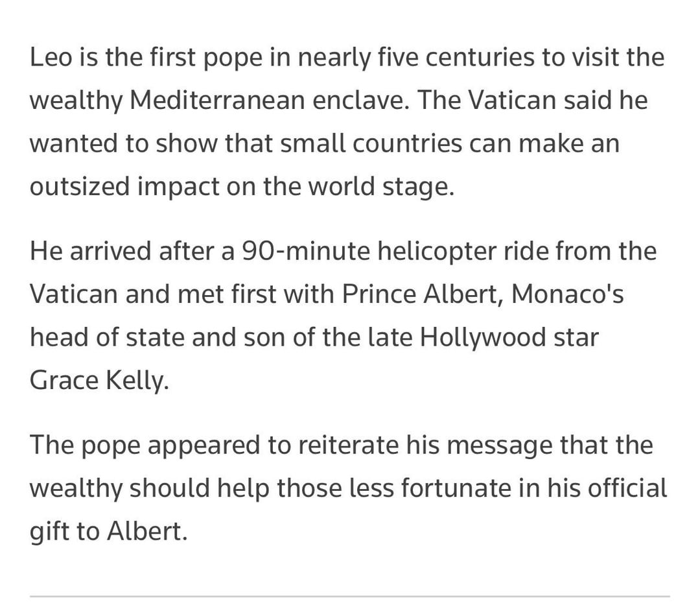Viewport: 700px width, 607px height.
Task: Click the horizontal divider line below article
Action: (x=350, y=596)
